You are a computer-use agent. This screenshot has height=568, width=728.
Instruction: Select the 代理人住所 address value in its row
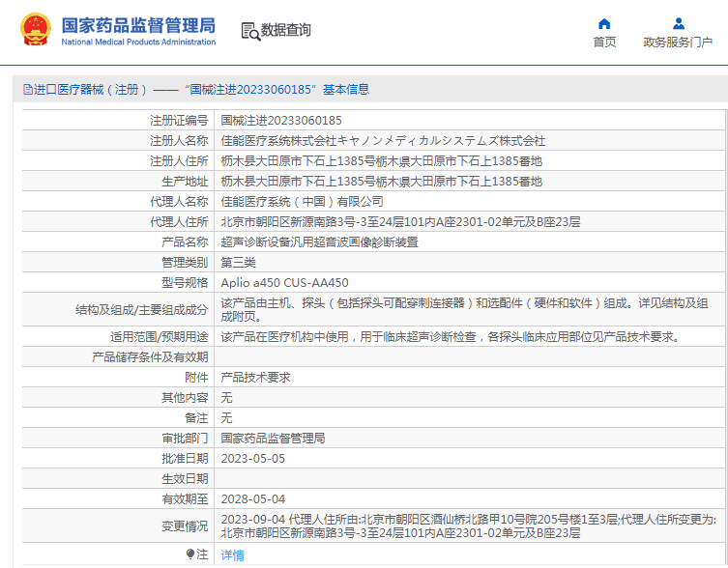click(400, 222)
